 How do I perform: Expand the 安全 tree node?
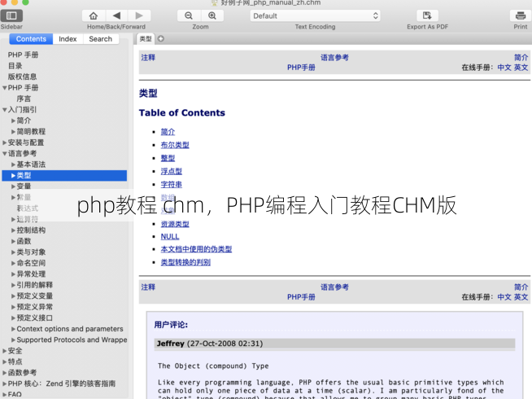(5, 351)
